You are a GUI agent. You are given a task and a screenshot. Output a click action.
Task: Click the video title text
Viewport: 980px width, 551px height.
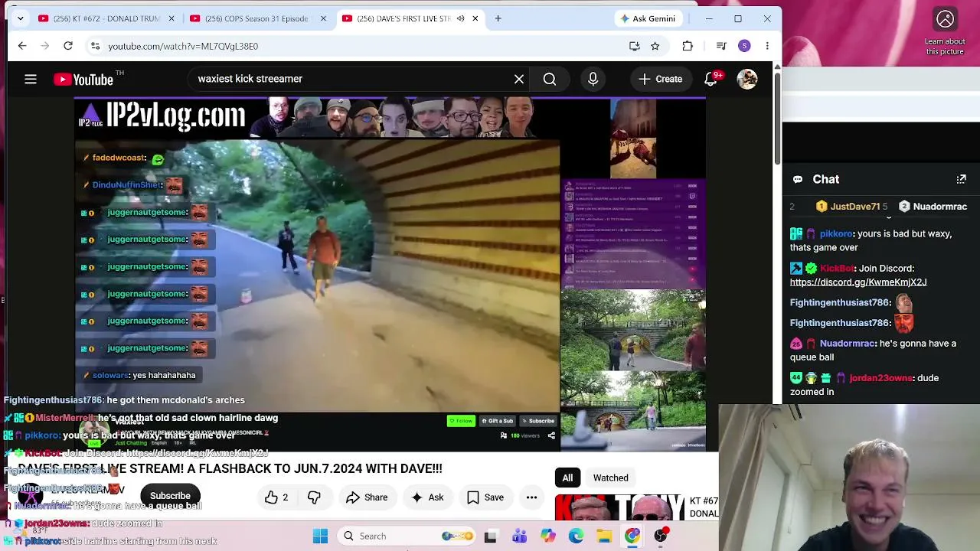[x=230, y=468]
